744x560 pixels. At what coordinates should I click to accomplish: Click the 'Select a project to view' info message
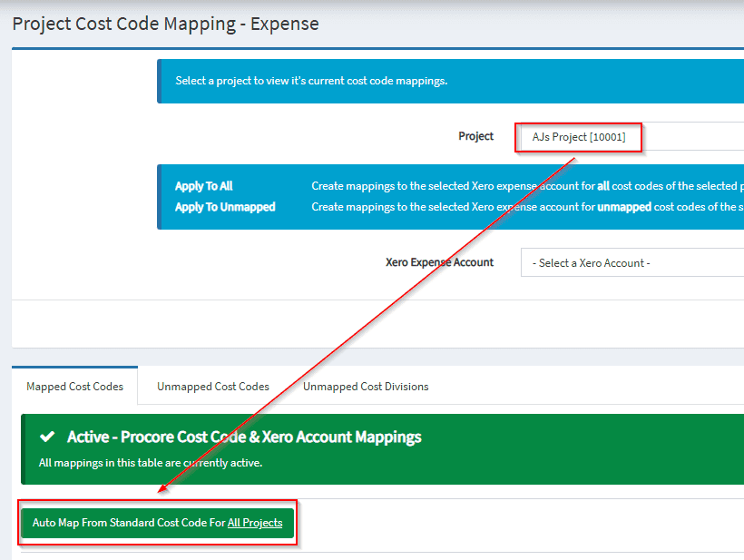pos(311,81)
